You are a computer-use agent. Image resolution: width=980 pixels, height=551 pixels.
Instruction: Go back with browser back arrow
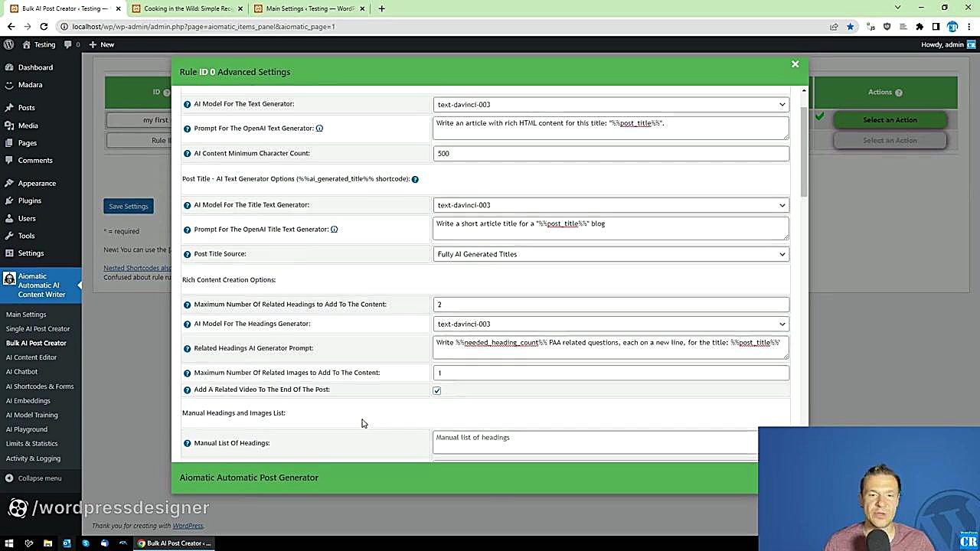(x=11, y=27)
